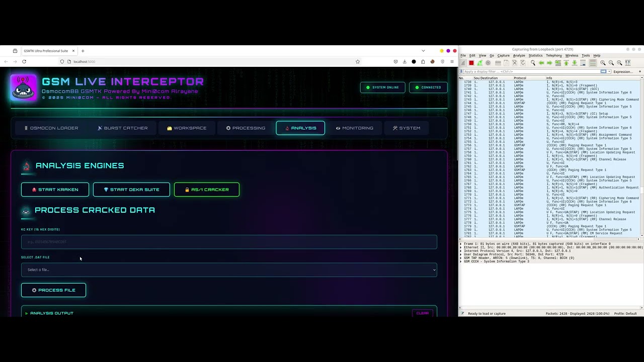The height and width of the screenshot is (362, 644).
Task: Open the Analyze menu in Wireshark
Action: tap(519, 55)
